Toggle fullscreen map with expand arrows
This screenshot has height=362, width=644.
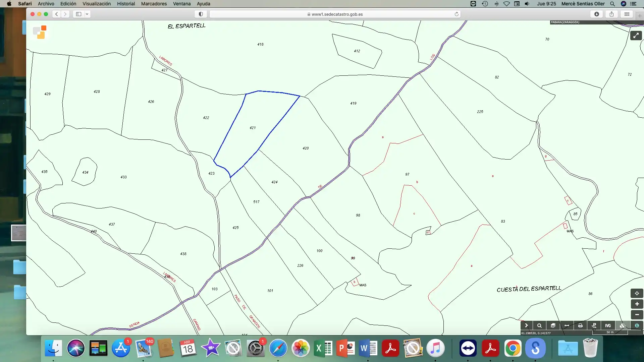pos(636,36)
